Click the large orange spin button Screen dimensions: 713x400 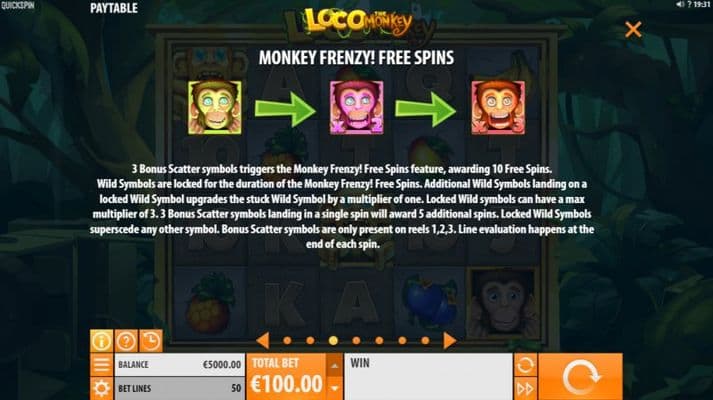click(x=581, y=377)
